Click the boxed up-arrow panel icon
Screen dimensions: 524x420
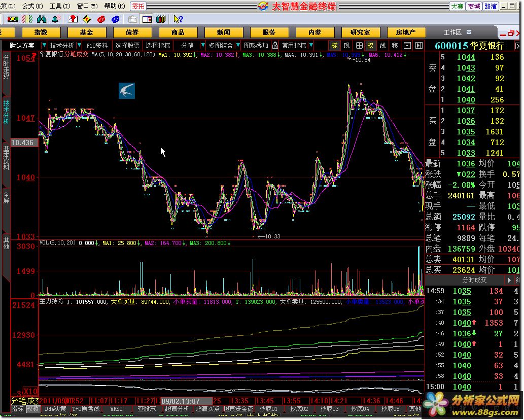tap(407, 46)
